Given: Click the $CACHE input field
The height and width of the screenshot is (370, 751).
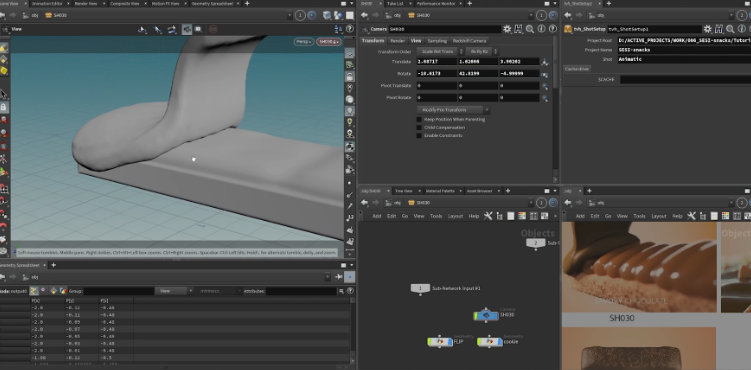Looking at the screenshot, I should [685, 79].
